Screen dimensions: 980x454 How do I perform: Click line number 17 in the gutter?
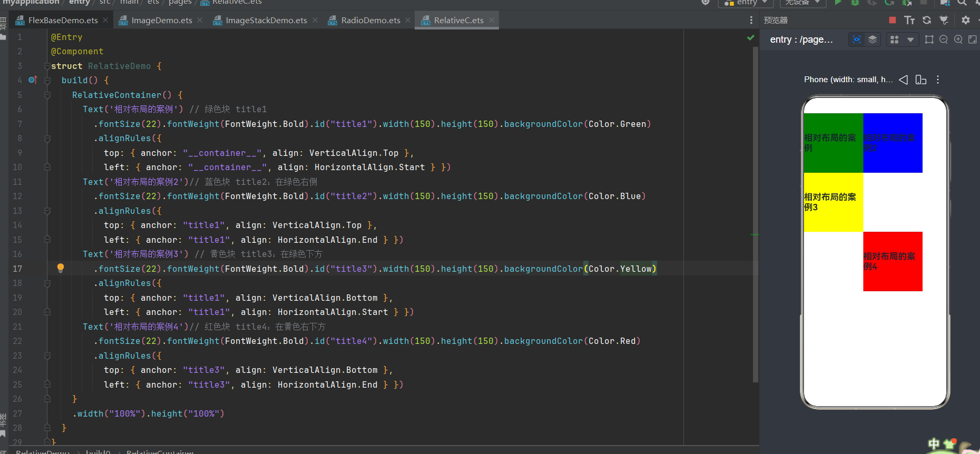[x=17, y=269]
